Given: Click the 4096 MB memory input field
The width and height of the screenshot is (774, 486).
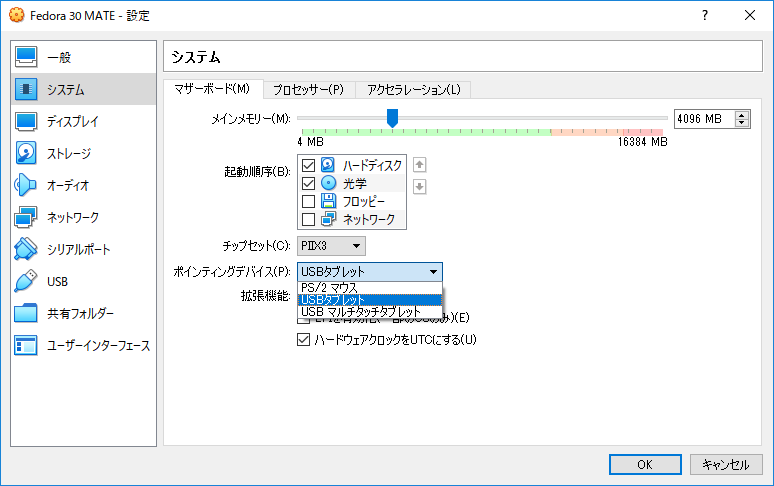Looking at the screenshot, I should point(704,119).
